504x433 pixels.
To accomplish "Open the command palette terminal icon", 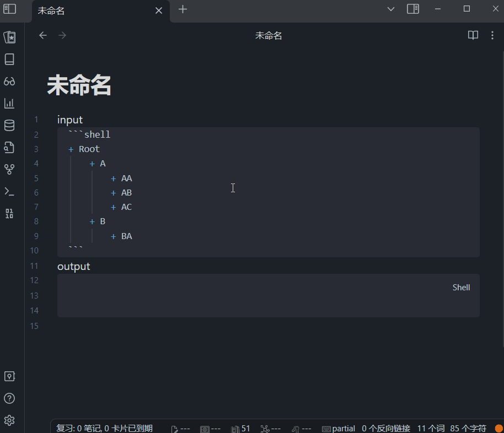I will (9, 192).
